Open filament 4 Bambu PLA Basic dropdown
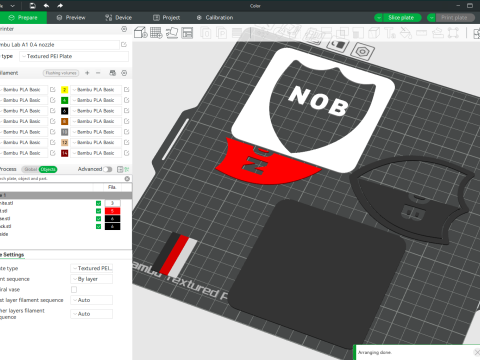 [96, 100]
